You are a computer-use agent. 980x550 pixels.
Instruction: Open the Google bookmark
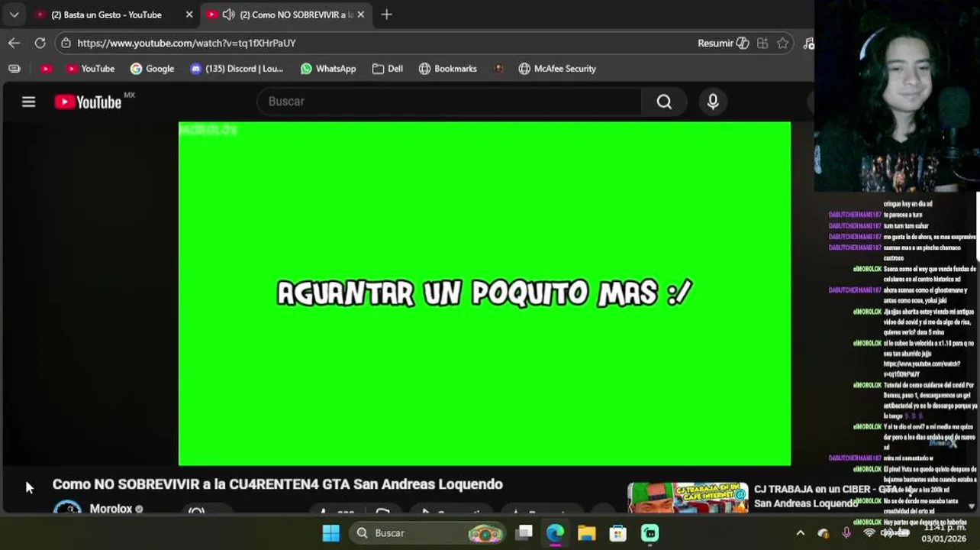[152, 69]
